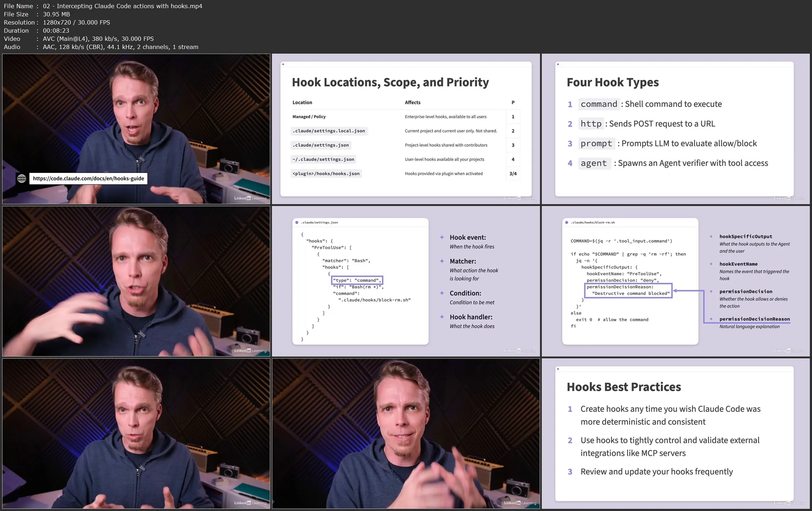Click the 'Hook handler:' bullet label
The image size is (812, 511).
pos(471,317)
